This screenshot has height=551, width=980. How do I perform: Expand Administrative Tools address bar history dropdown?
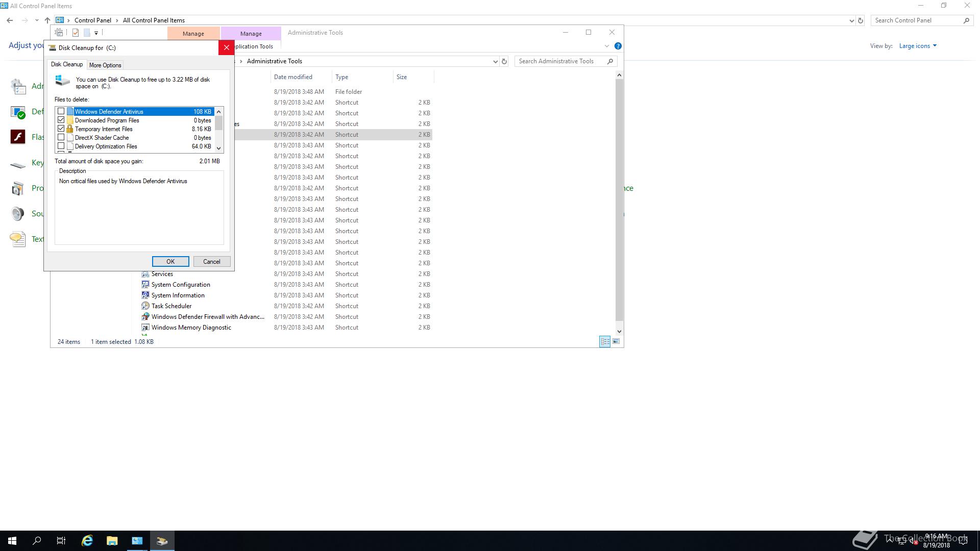(x=495, y=62)
